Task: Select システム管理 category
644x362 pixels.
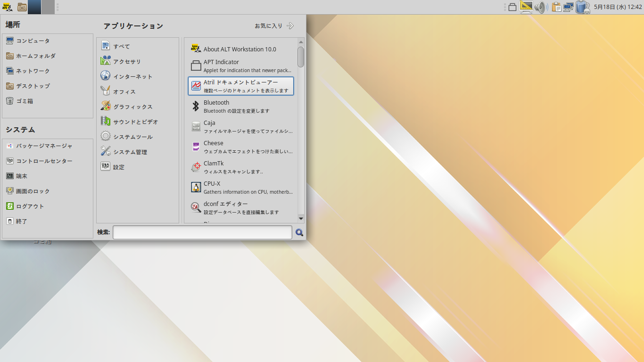Action: (x=138, y=152)
